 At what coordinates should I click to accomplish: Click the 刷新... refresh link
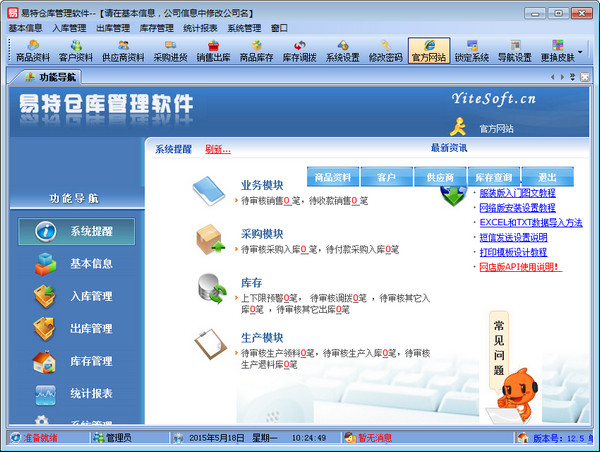217,149
